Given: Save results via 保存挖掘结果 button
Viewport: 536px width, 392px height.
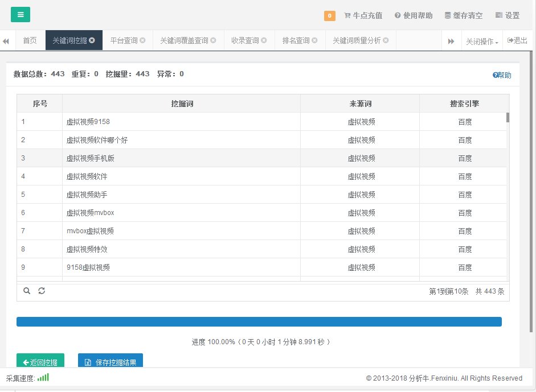Looking at the screenshot, I should [111, 362].
